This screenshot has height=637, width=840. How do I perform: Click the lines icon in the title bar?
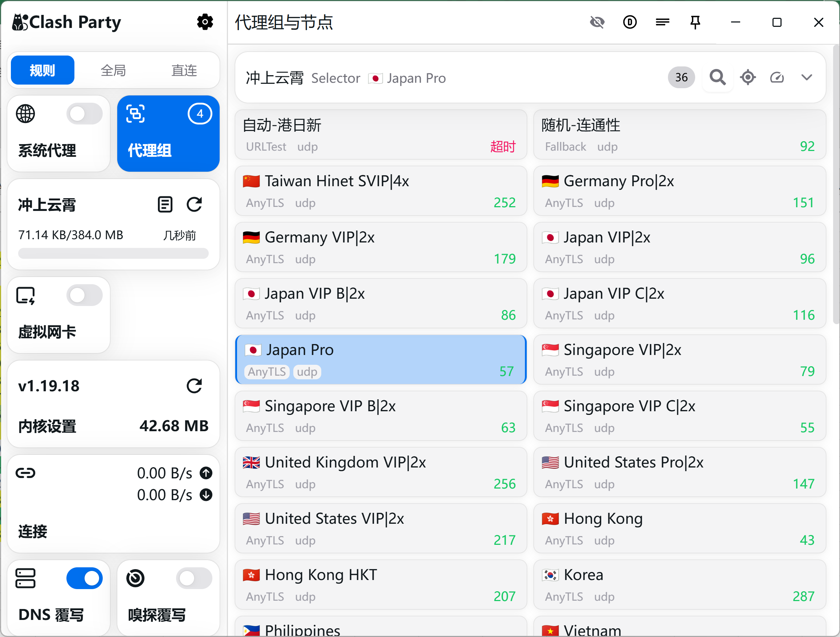coord(662,22)
